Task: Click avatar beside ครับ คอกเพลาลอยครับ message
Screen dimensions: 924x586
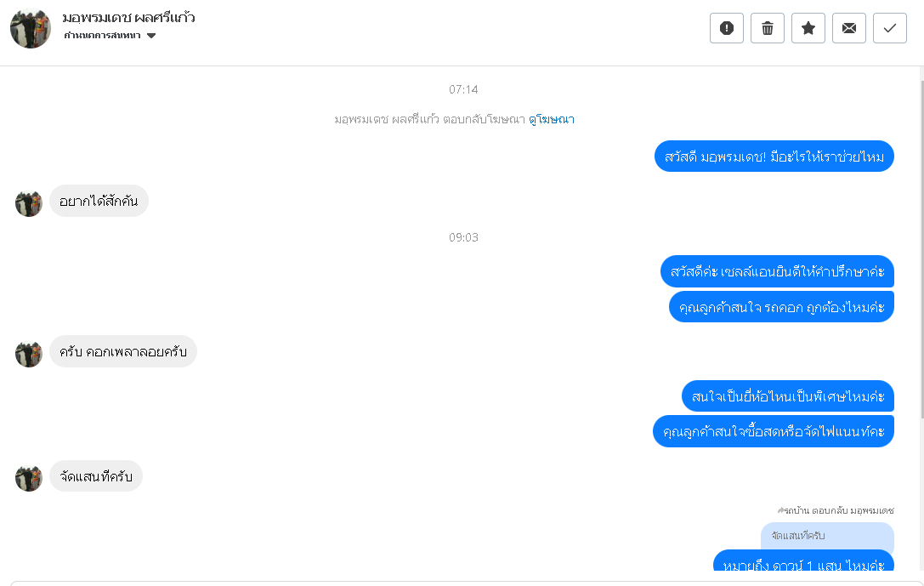Action: [x=29, y=354]
